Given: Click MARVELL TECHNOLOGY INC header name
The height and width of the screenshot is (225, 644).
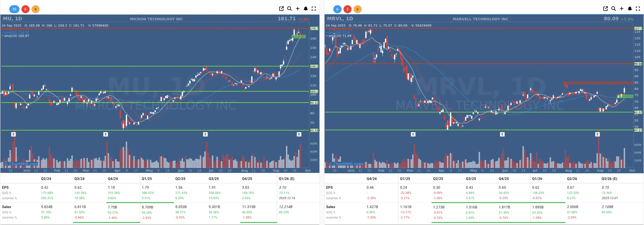Looking at the screenshot, I should pos(480,19).
